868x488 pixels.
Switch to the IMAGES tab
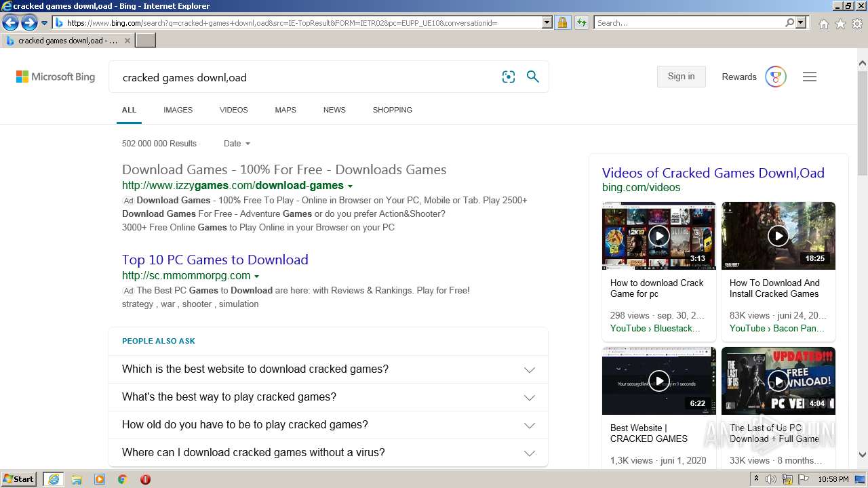pyautogui.click(x=178, y=110)
